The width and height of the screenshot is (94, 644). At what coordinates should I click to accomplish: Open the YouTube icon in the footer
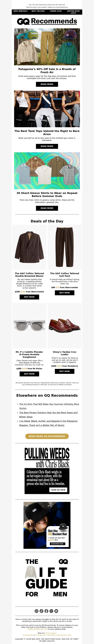click(56, 611)
